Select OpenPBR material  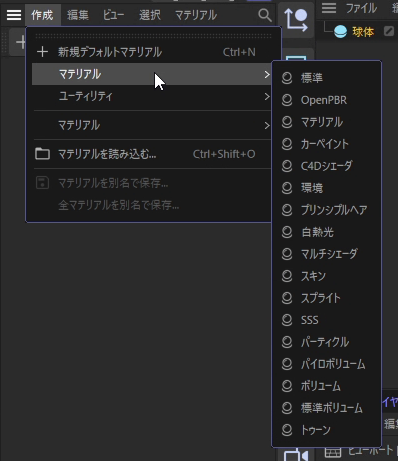click(x=327, y=100)
